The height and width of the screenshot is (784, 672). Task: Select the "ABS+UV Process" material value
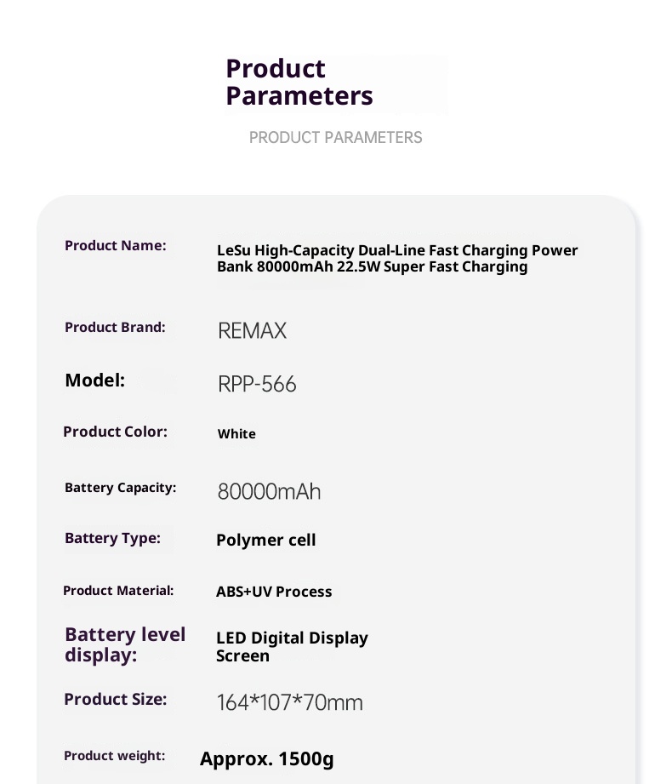click(x=274, y=592)
